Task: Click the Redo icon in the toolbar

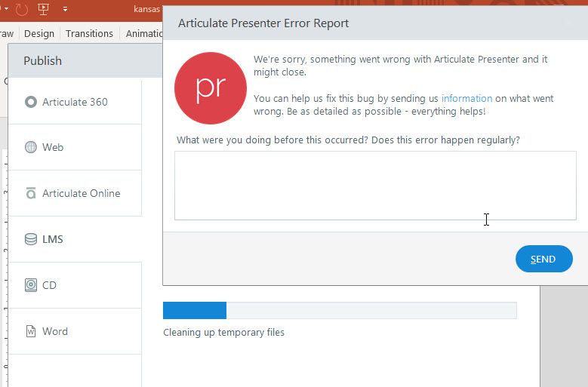Action: [x=21, y=10]
